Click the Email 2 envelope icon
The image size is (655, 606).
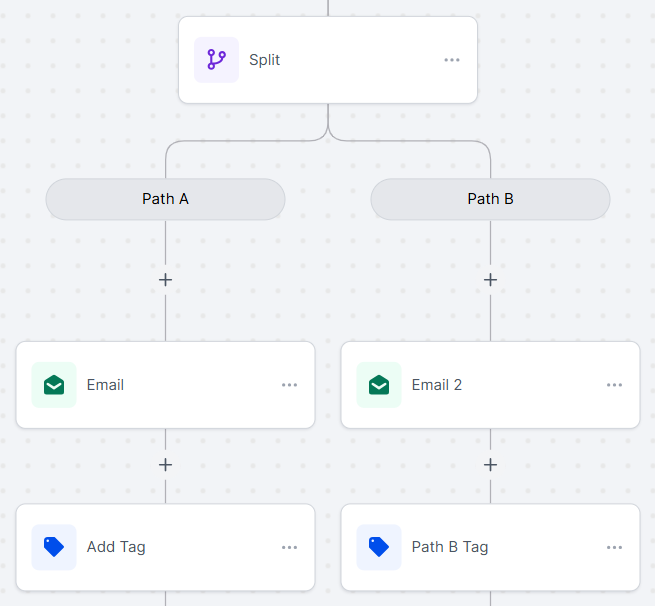[379, 385]
